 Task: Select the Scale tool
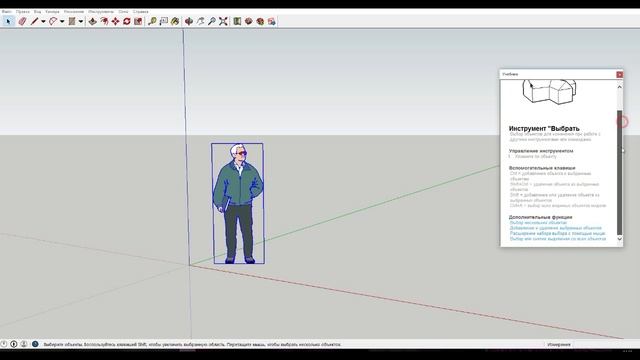[x=138, y=21]
